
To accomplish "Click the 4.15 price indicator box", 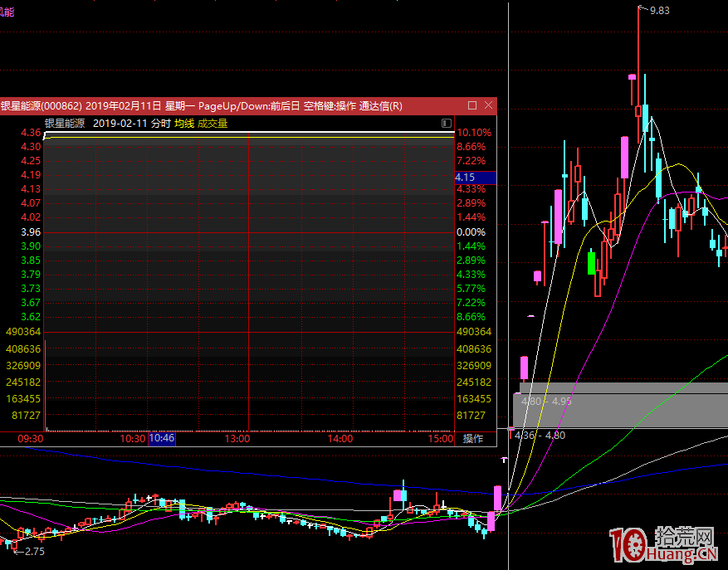I will (475, 178).
